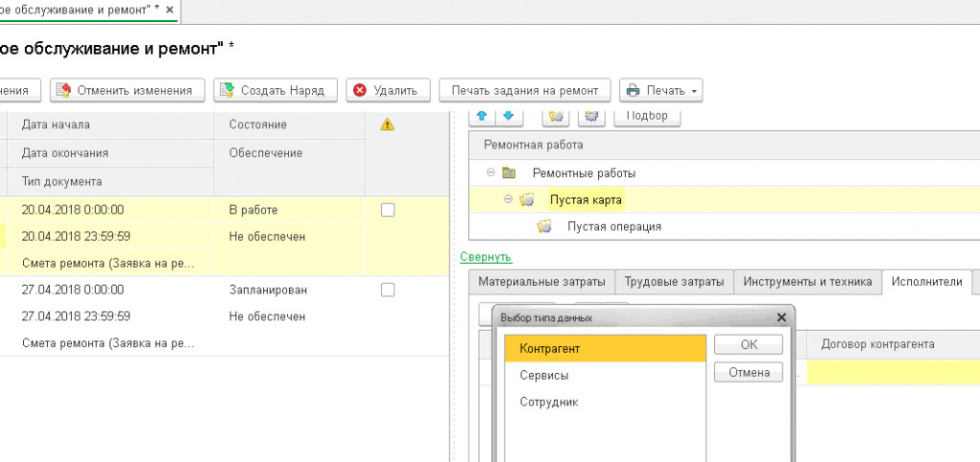Click the Удалить button with red icon
Screen dimensions: 980x462
[x=387, y=91]
